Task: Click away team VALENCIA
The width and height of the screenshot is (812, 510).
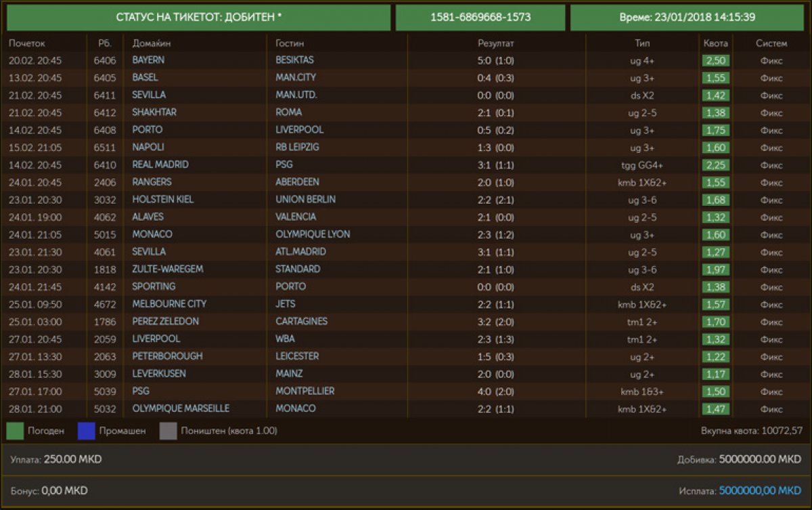Action: point(296,217)
